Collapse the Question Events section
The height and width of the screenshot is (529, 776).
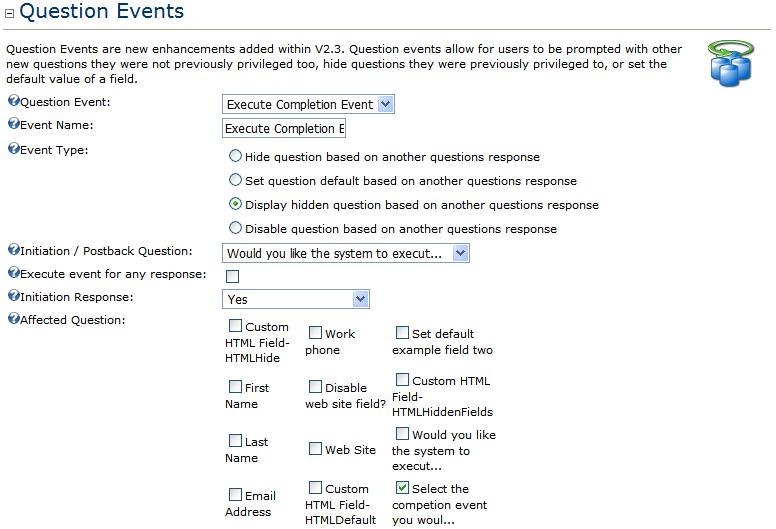click(9, 13)
